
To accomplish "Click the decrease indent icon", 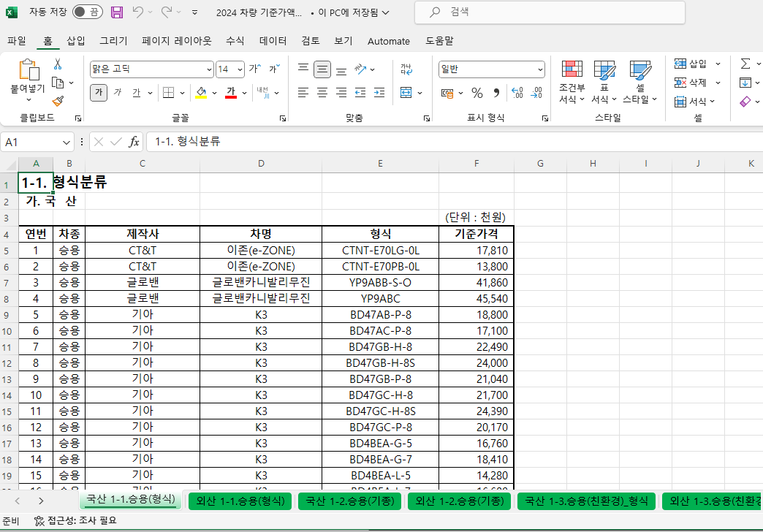I will click(360, 92).
